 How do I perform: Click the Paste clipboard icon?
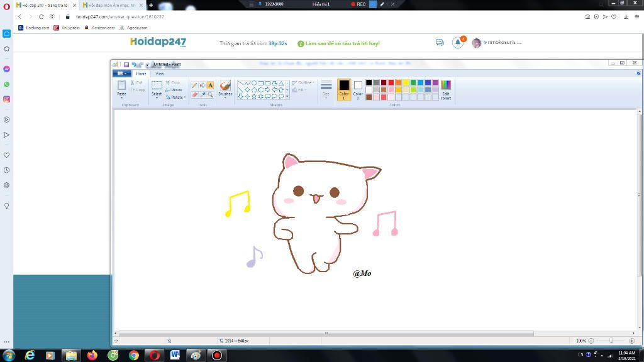[x=121, y=85]
